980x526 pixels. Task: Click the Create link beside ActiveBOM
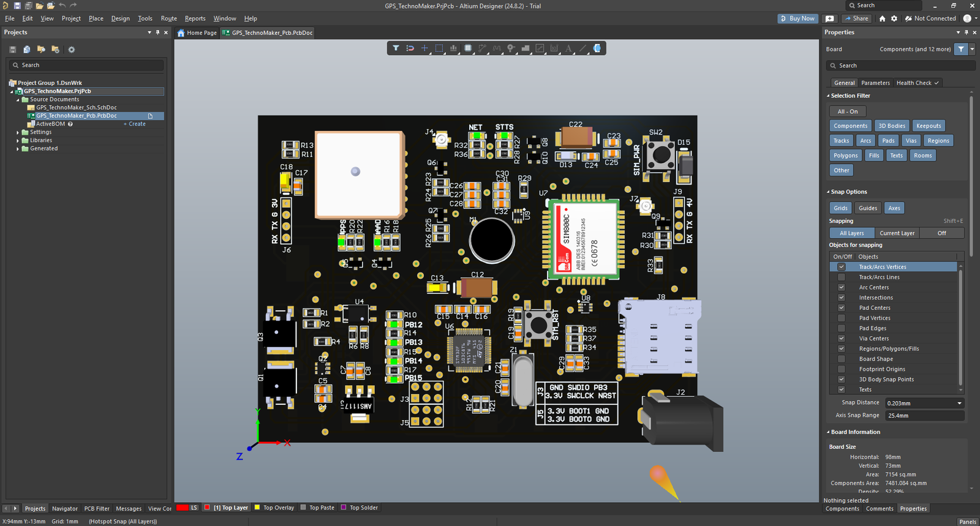coord(137,124)
